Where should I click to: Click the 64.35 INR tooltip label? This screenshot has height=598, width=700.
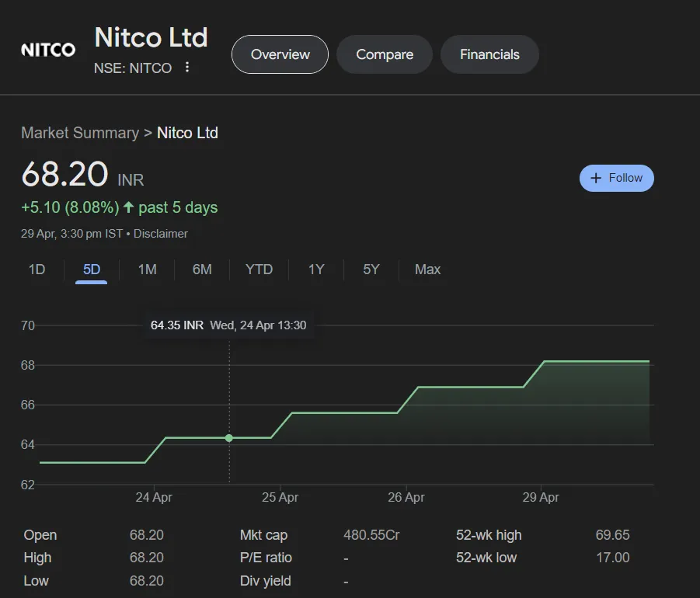click(x=177, y=325)
